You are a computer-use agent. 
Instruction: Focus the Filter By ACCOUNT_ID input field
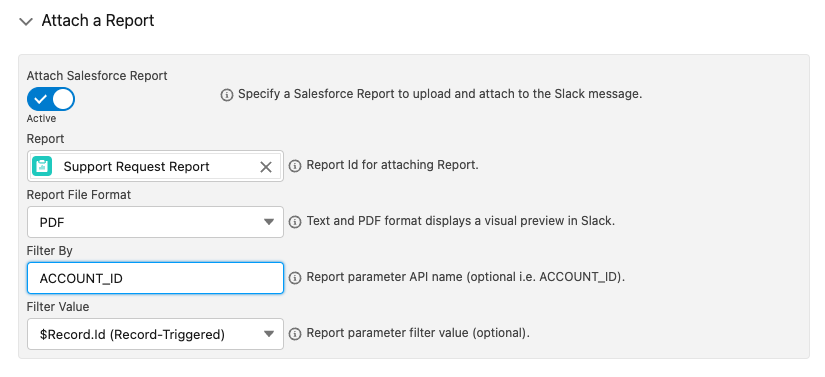155,278
